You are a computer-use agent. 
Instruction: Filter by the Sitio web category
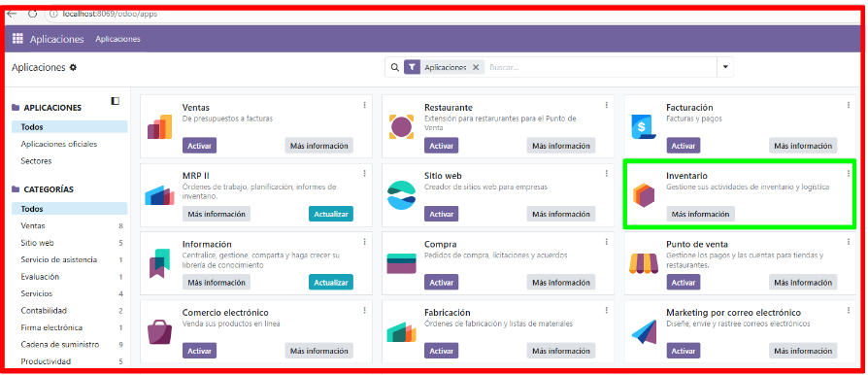[69, 243]
